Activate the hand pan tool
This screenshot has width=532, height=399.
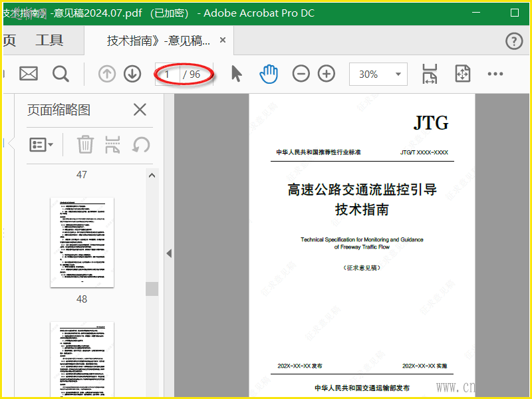pyautogui.click(x=269, y=74)
